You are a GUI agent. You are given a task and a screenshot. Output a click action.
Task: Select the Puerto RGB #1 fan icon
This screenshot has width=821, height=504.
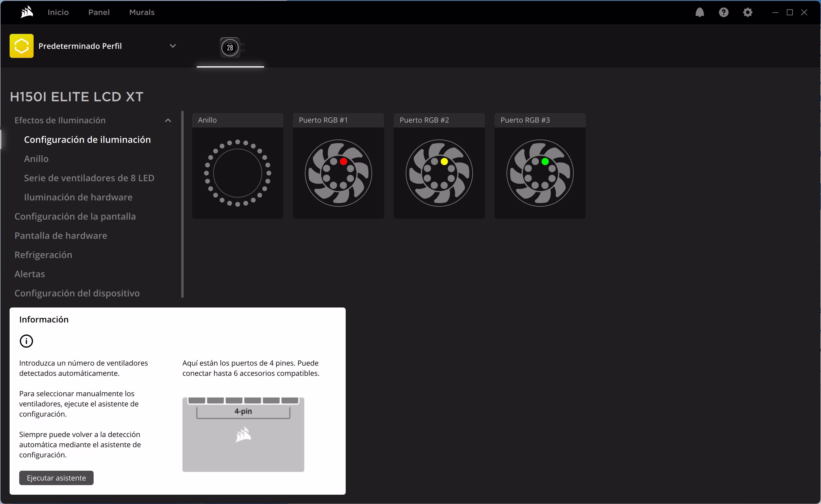(338, 173)
